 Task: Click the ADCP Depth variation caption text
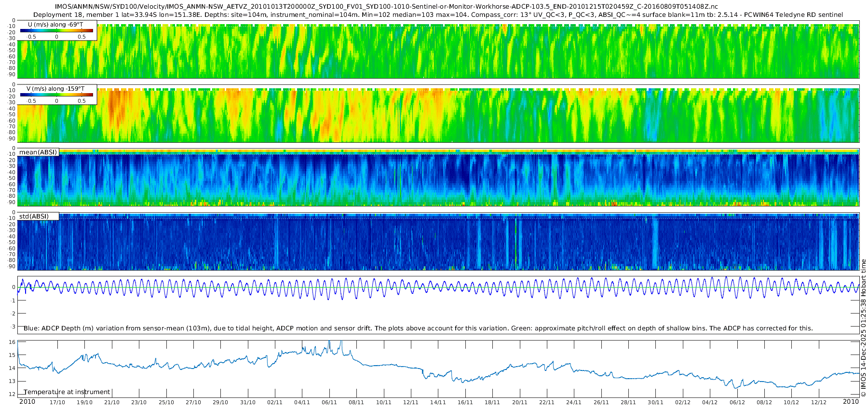418,328
